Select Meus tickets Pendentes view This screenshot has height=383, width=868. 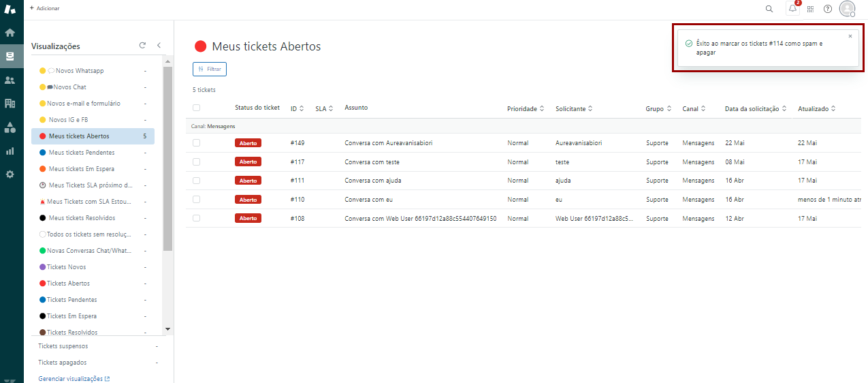point(82,153)
